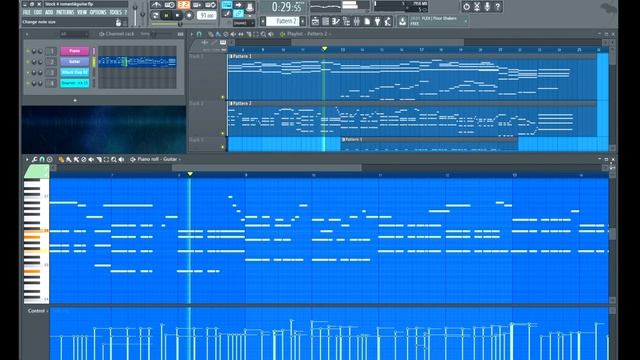Open the playlist view icon
Image resolution: width=640 pixels, height=360 pixels.
point(315,21)
